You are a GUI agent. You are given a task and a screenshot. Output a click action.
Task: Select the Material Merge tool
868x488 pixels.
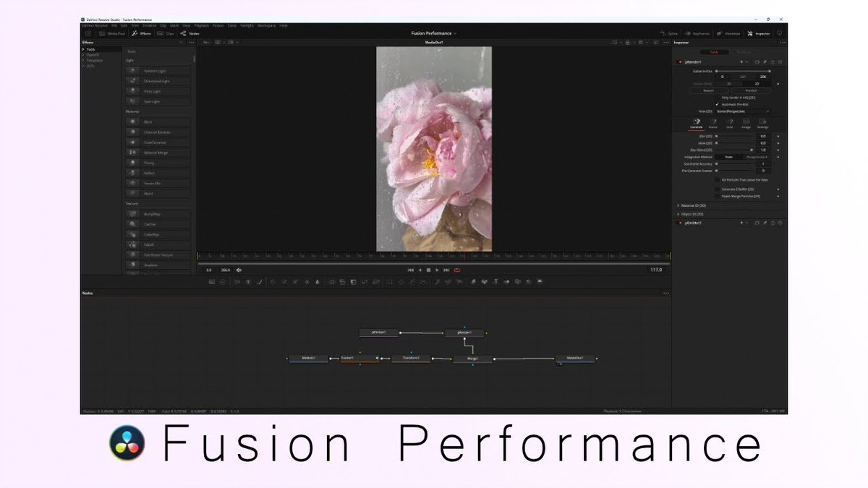click(x=158, y=153)
